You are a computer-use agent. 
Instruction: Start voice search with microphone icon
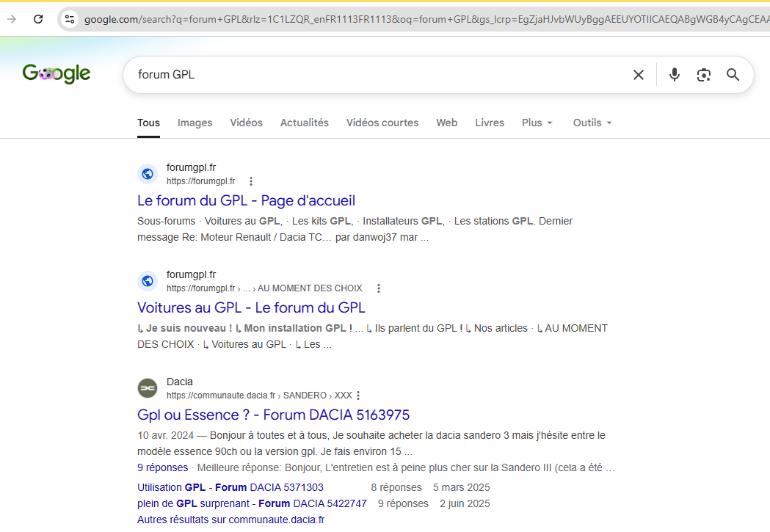coord(675,75)
